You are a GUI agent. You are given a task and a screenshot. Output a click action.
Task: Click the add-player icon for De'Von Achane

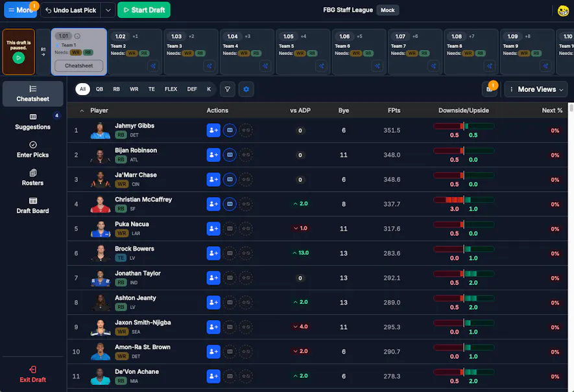[213, 376]
